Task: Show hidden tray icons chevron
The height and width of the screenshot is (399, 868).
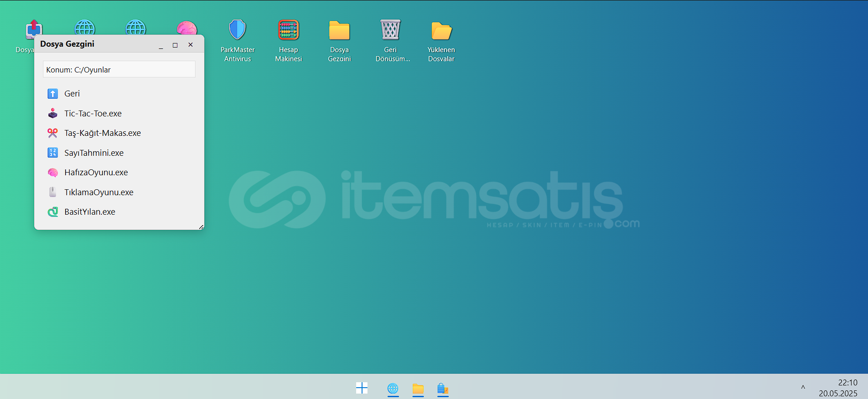Action: [803, 387]
